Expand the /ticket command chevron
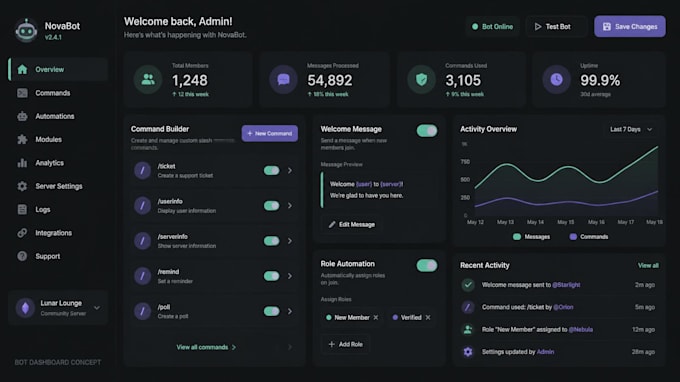This screenshot has height=382, width=680. [290, 170]
